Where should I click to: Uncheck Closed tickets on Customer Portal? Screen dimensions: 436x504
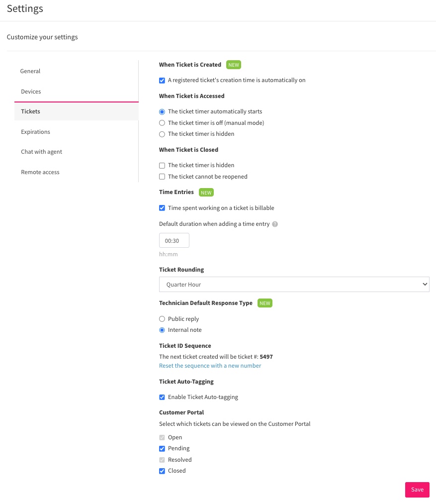tap(162, 471)
